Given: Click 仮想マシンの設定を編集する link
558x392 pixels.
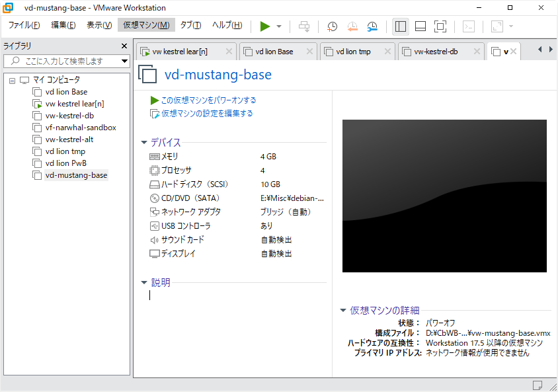Looking at the screenshot, I should click(207, 114).
